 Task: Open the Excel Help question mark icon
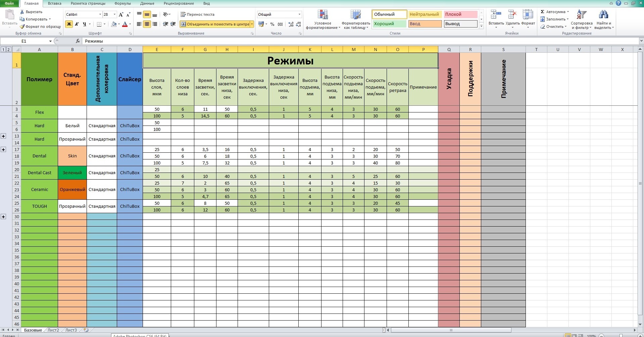pyautogui.click(x=618, y=3)
